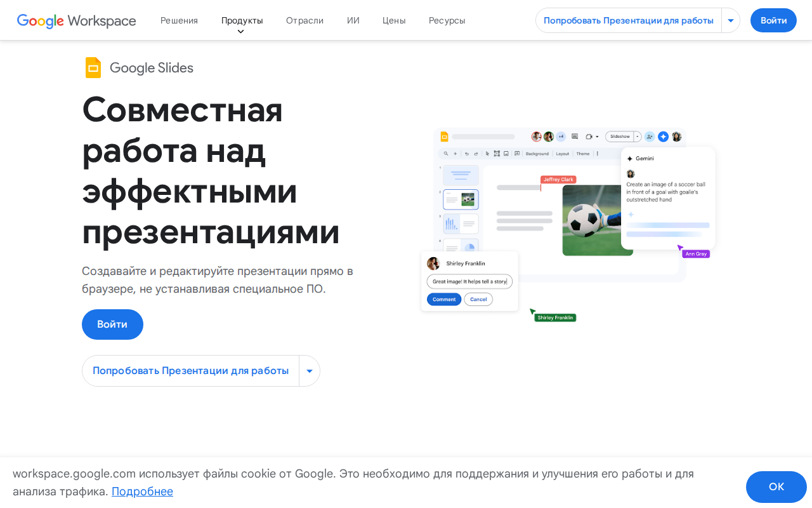Viewport: 812px width, 508px height.
Task: Click the undo arrow in the editor toolbar
Action: [466, 153]
